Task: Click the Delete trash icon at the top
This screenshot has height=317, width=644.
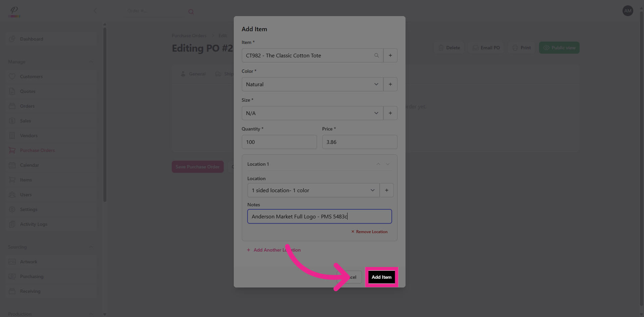Action: point(441,48)
